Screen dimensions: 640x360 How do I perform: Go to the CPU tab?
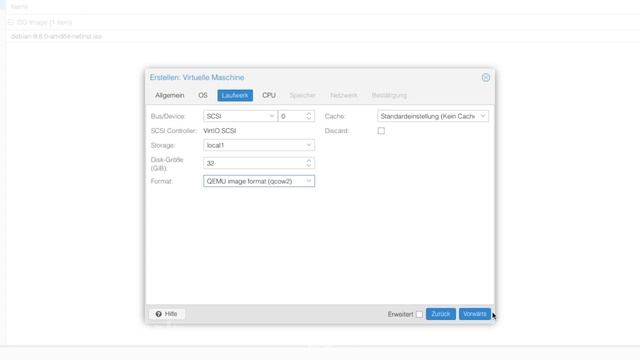(x=269, y=95)
